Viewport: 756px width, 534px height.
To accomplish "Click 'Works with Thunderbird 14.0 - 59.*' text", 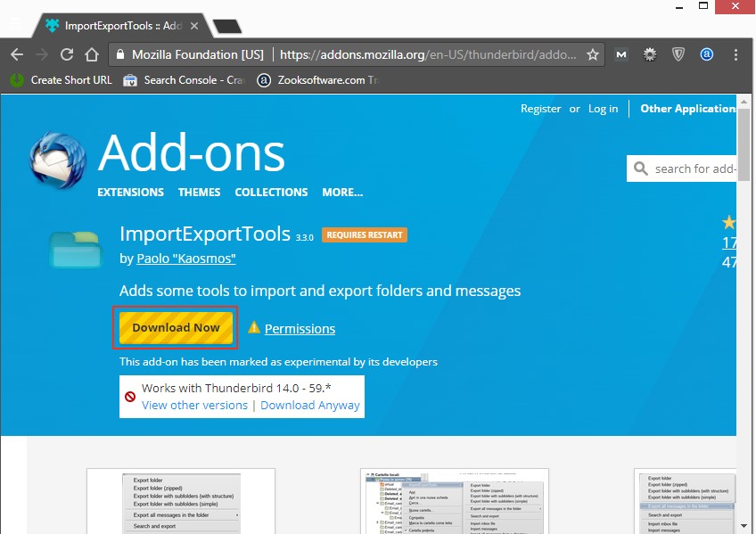I will pyautogui.click(x=236, y=388).
